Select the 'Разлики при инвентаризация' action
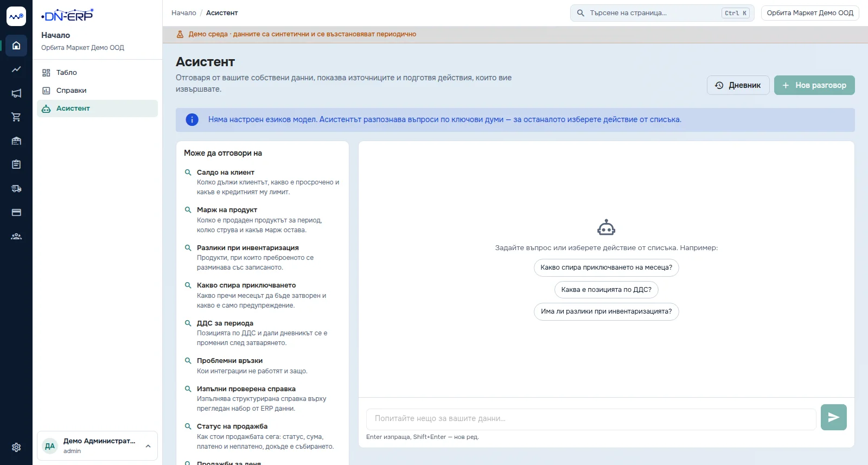This screenshot has height=465, width=868. (263, 258)
